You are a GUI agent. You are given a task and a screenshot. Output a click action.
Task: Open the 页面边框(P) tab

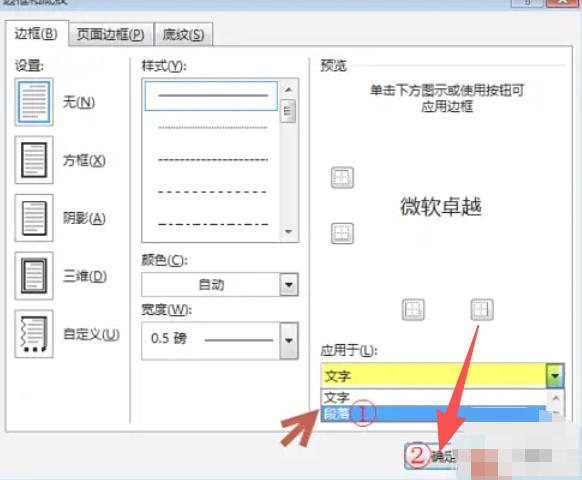(x=111, y=35)
